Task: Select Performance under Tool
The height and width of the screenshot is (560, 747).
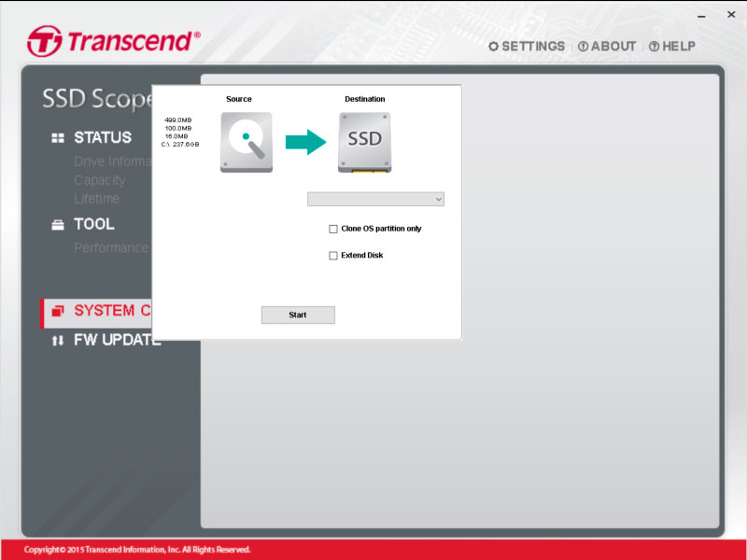Action: click(110, 248)
